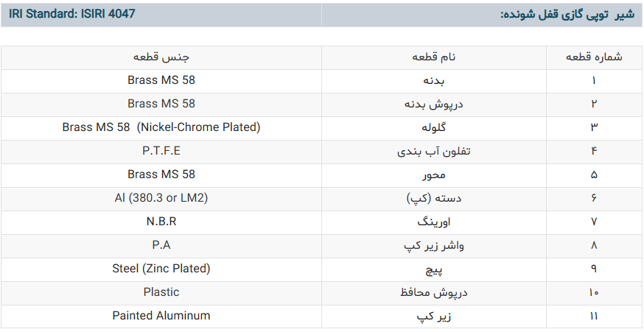Select the 'جنس قطعه' column header
This screenshot has height=332, width=644.
(x=161, y=57)
